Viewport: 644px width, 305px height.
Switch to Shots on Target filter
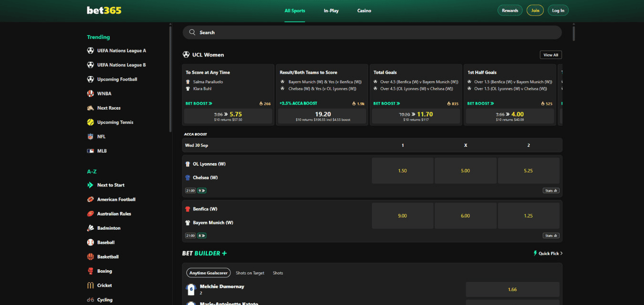pyautogui.click(x=250, y=273)
